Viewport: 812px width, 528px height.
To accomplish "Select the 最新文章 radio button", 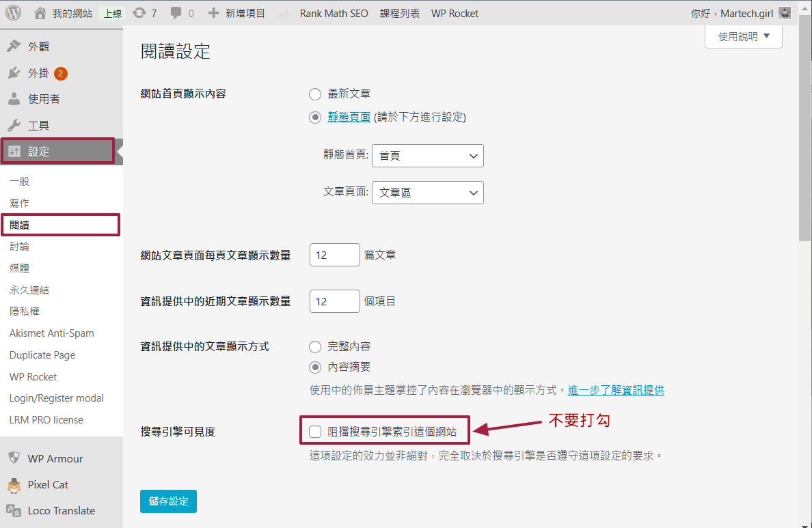I will [315, 94].
